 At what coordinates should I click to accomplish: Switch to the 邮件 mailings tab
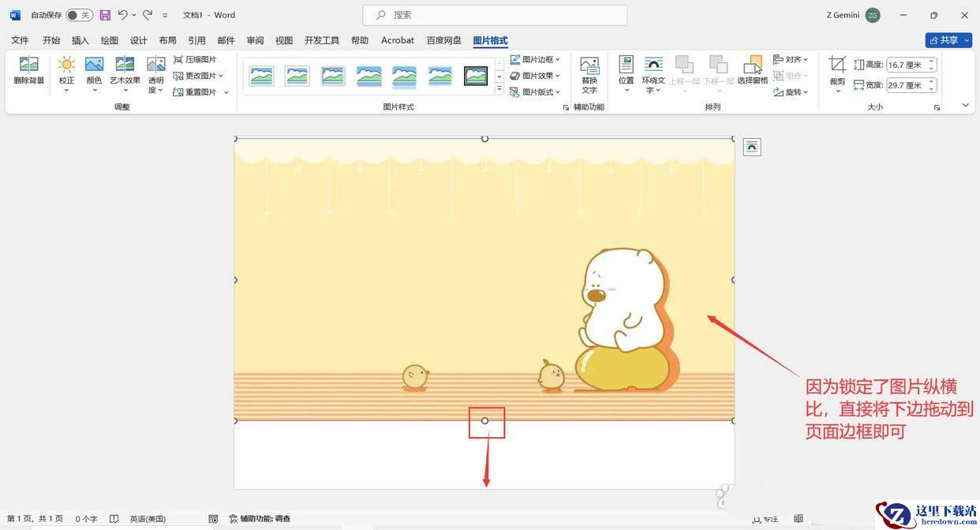226,40
